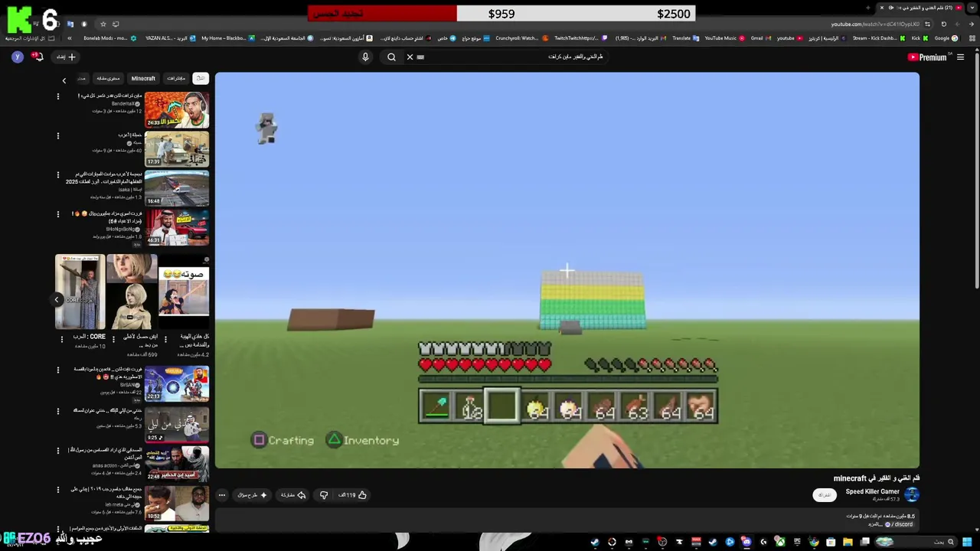Image resolution: width=980 pixels, height=551 pixels.
Task: Dislike the video with thumbs-down button
Action: click(324, 495)
